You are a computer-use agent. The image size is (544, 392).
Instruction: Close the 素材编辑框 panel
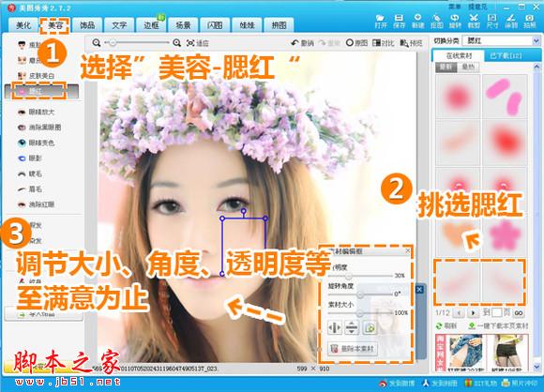pyautogui.click(x=408, y=250)
